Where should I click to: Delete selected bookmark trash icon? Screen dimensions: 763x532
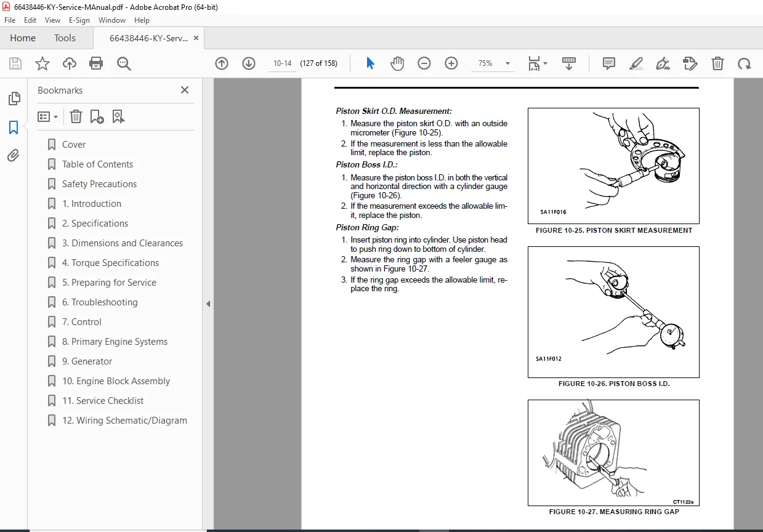click(x=76, y=116)
